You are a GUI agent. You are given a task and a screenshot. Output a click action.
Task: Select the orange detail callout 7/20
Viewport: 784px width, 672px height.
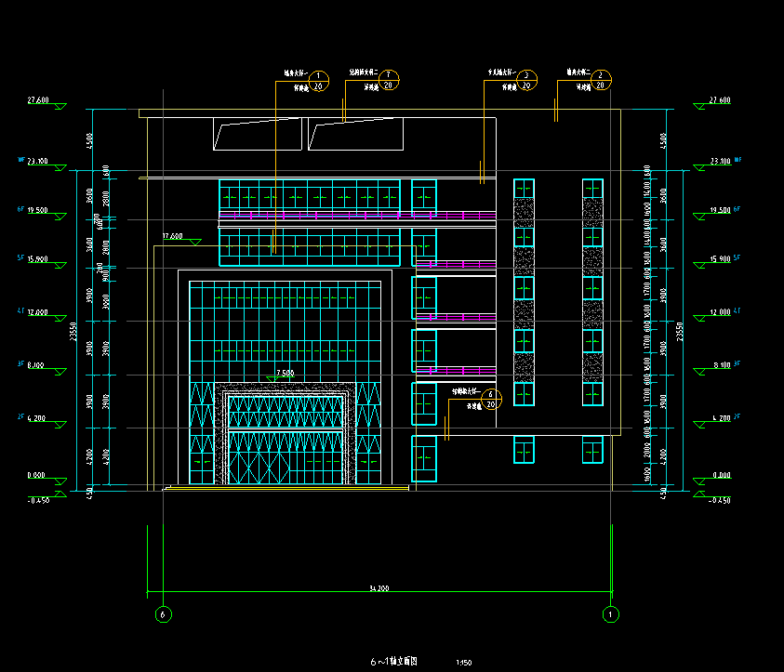click(390, 81)
